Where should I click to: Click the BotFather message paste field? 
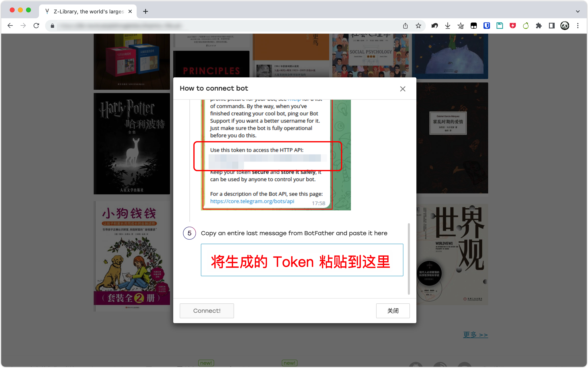[302, 260]
